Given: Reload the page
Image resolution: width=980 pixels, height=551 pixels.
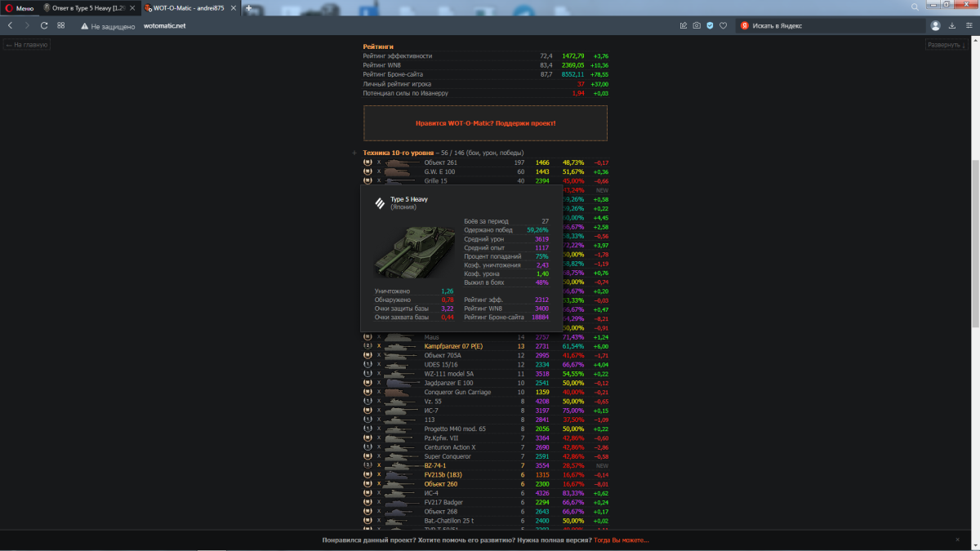Looking at the screenshot, I should 44,25.
